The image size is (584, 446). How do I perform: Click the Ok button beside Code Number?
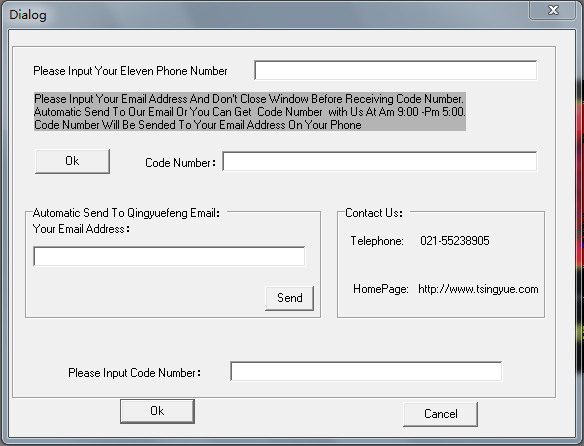(72, 161)
